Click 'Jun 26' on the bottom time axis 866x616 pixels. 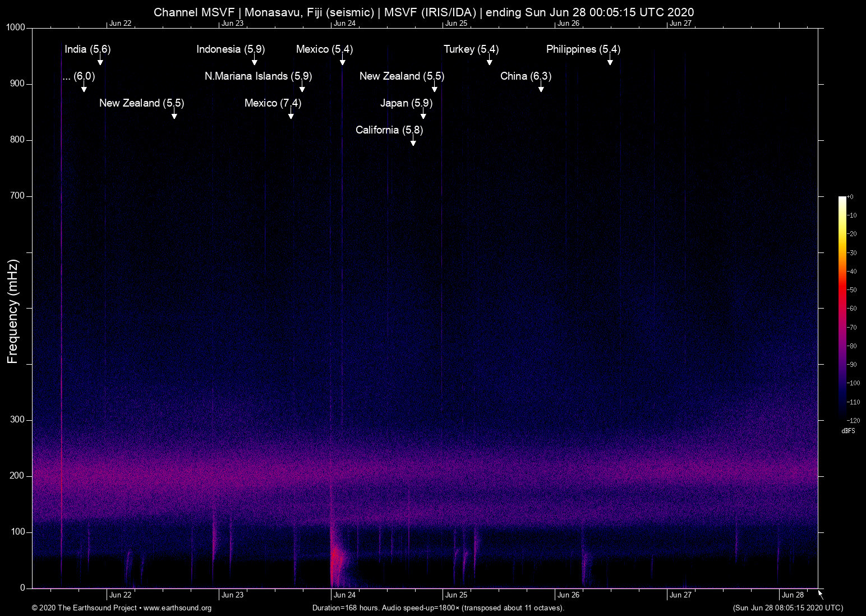pos(569,595)
